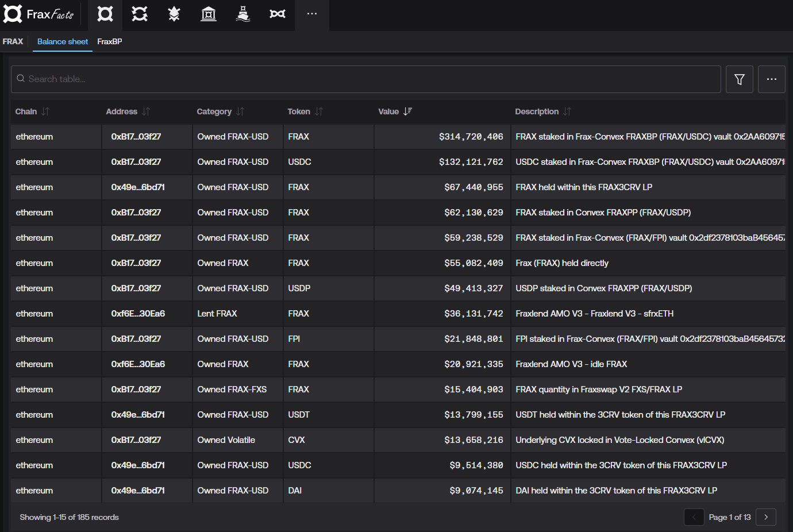Open the Frax Facts logo home link

39,14
